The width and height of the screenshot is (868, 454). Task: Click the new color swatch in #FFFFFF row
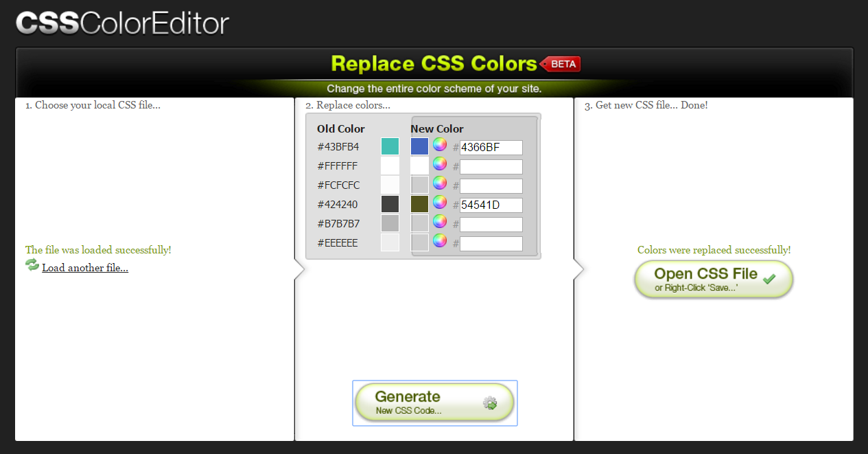point(419,166)
